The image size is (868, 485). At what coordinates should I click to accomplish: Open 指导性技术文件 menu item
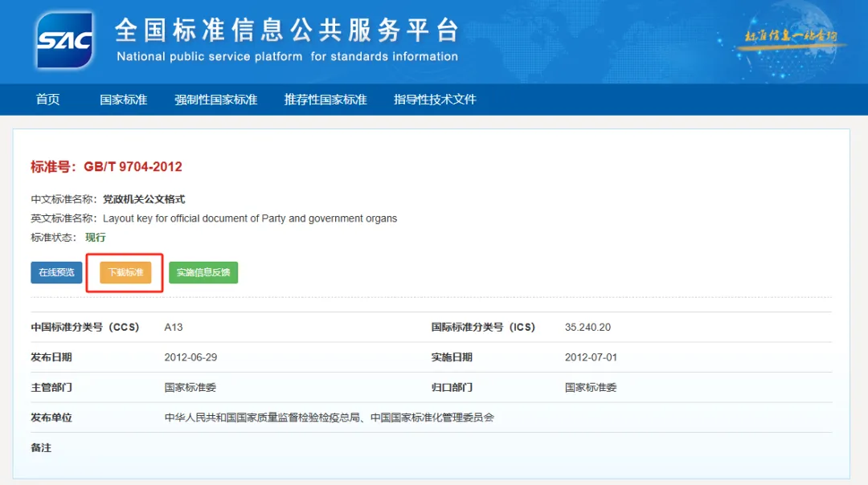(x=435, y=100)
